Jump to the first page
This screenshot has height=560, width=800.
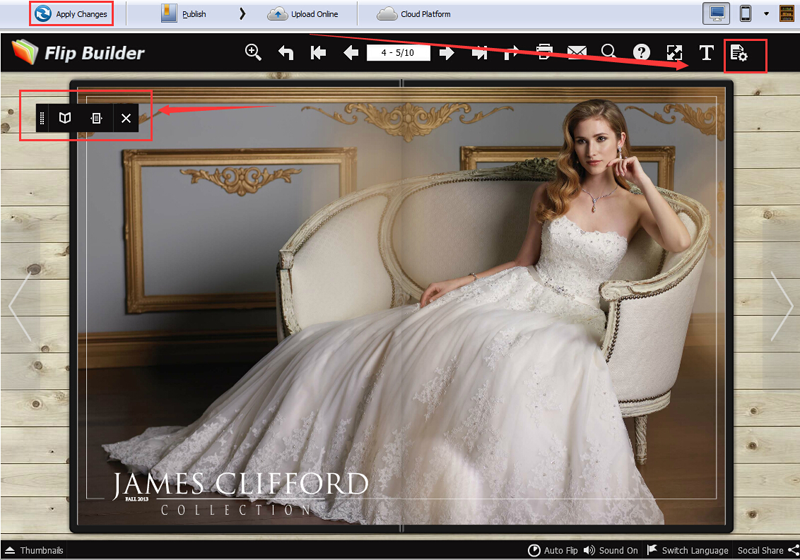pyautogui.click(x=318, y=52)
